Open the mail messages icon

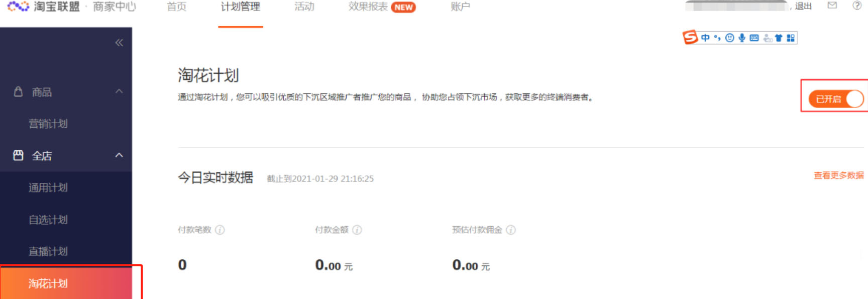(x=832, y=6)
